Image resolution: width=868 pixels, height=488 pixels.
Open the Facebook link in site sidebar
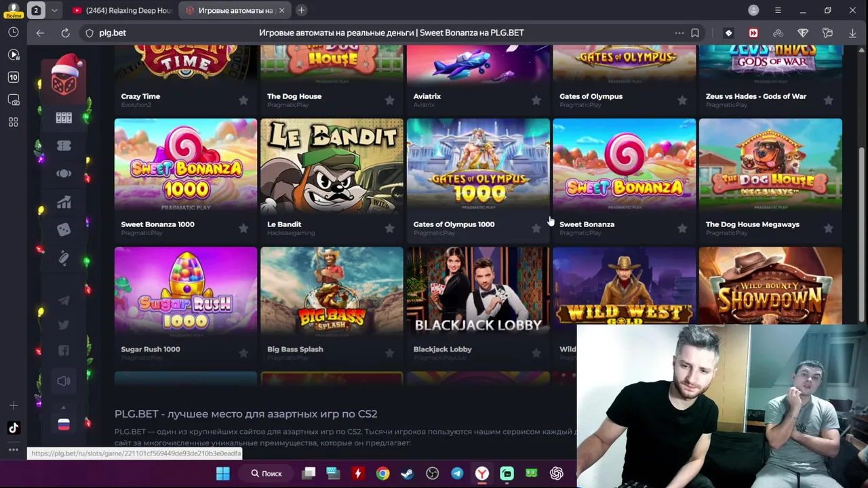(x=64, y=350)
